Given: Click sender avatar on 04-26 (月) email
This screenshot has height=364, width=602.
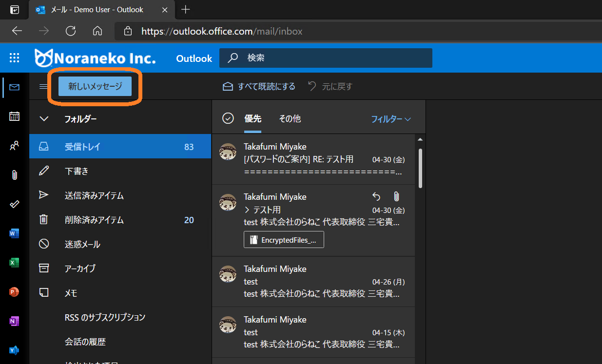Looking at the screenshot, I should click(228, 274).
